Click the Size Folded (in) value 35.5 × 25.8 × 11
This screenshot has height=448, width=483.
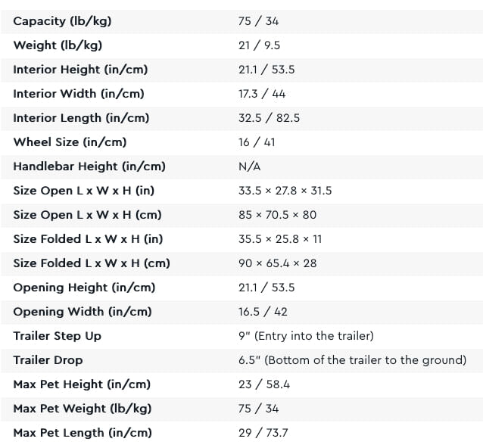(x=280, y=239)
